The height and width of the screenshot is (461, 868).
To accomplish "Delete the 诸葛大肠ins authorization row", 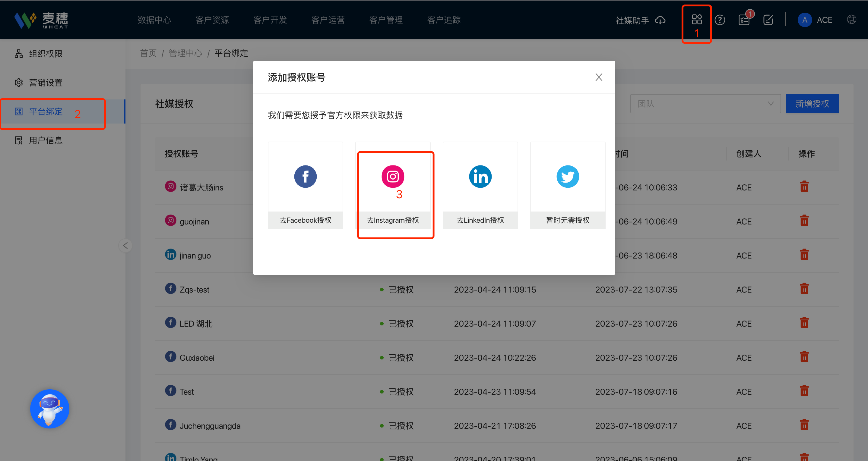I will (x=804, y=187).
